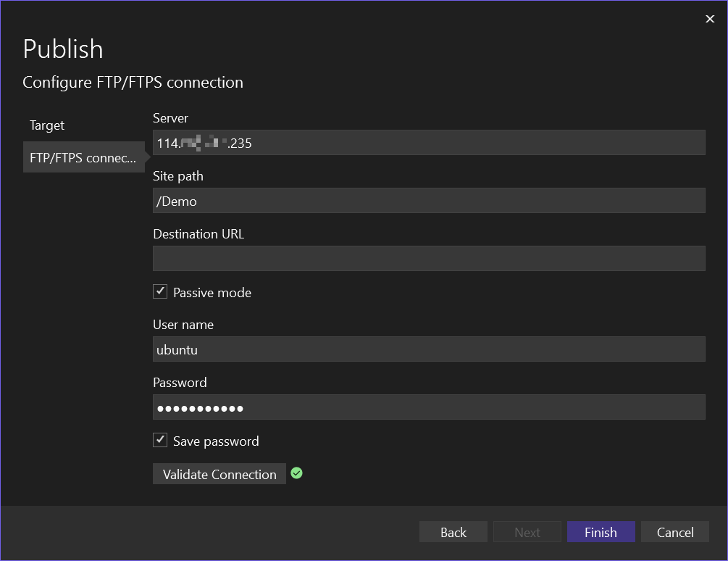728x561 pixels.
Task: Cancel the publish configuration
Action: click(x=675, y=532)
